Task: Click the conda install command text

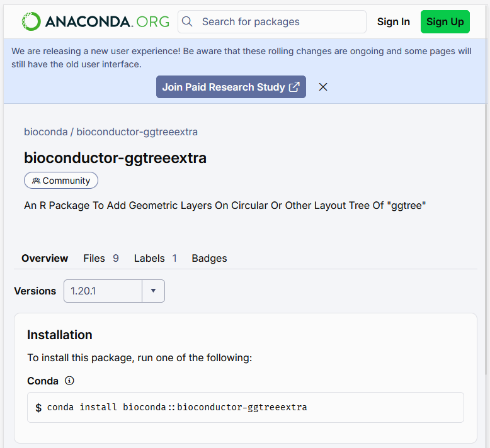Action: point(177,407)
